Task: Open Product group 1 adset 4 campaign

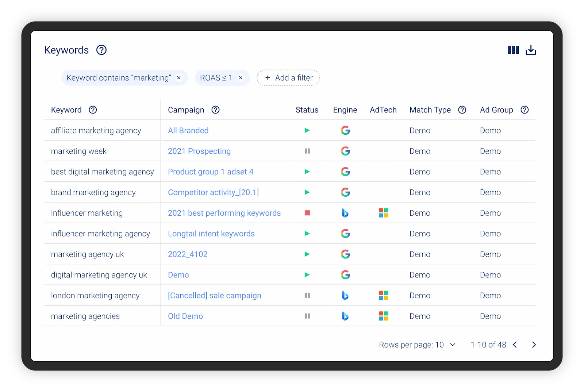Action: click(211, 172)
